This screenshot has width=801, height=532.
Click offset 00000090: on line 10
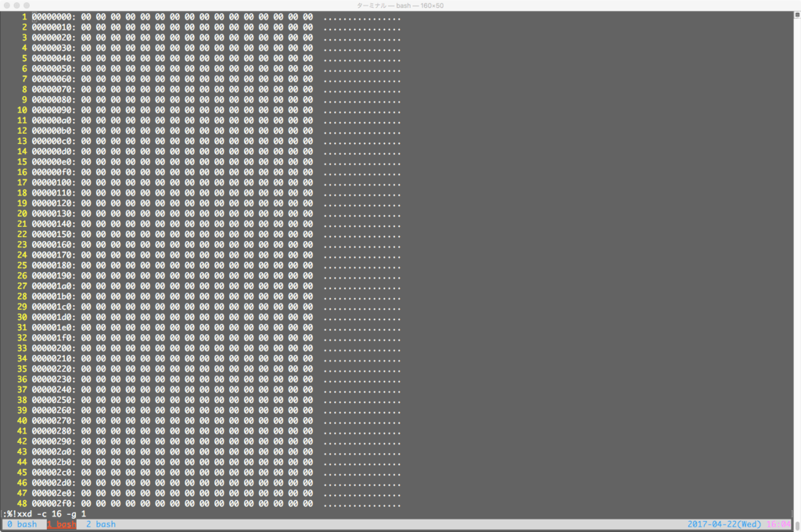pos(54,110)
